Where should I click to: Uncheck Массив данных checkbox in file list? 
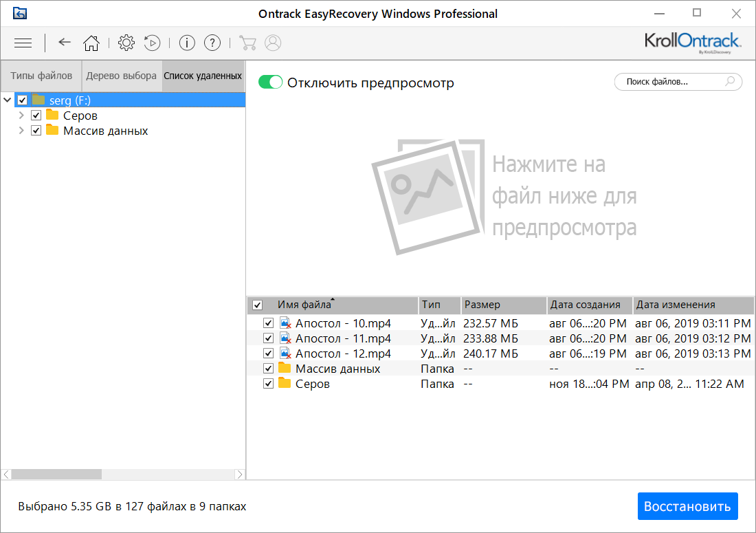(269, 369)
